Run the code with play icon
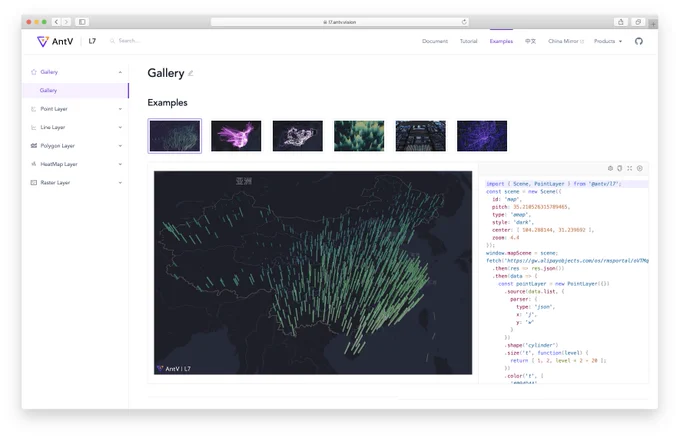Screen dimensions: 680x438 (x=640, y=168)
